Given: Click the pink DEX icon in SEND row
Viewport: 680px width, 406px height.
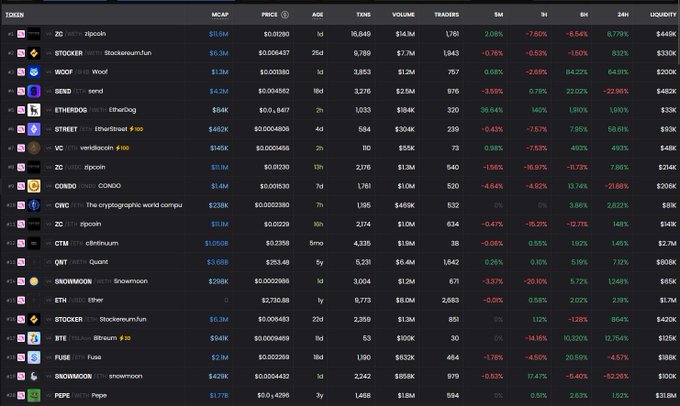Looking at the screenshot, I should (21, 91).
